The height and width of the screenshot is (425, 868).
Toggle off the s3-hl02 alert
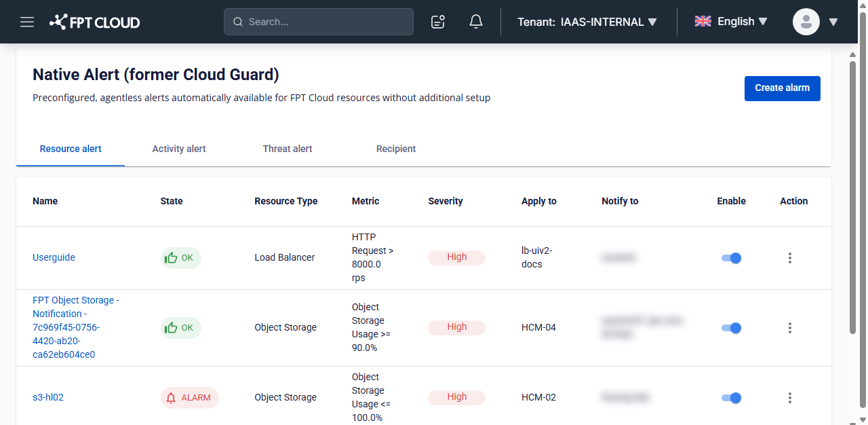coord(731,398)
